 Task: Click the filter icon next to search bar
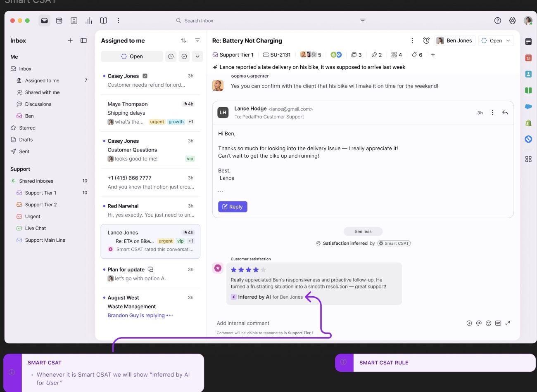(363, 21)
